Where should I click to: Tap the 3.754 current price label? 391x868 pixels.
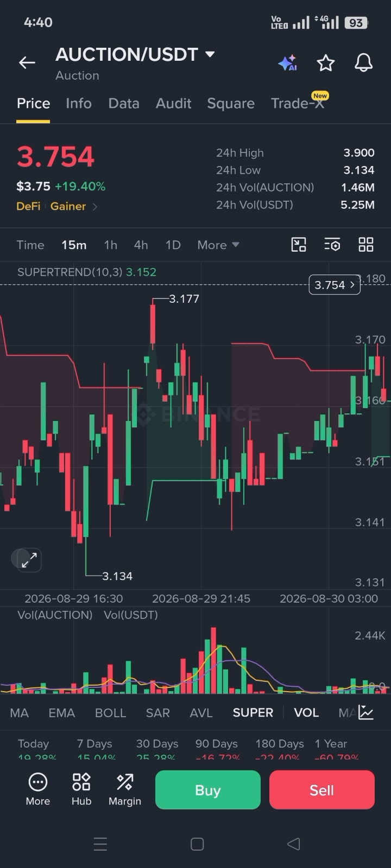coord(335,285)
